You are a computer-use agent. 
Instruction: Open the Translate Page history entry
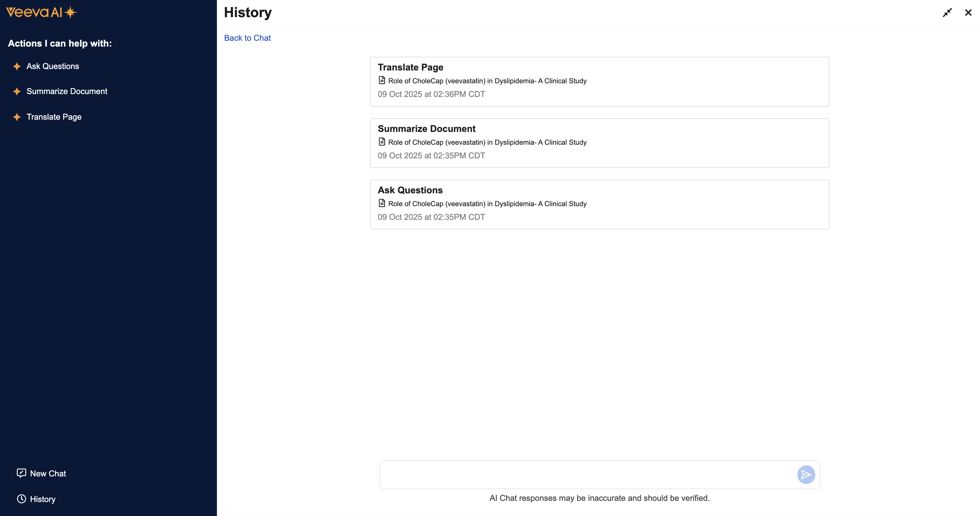coord(599,82)
